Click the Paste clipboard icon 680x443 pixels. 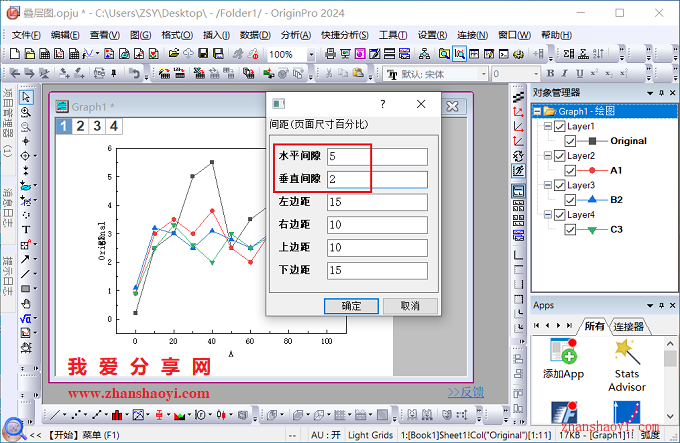click(x=358, y=74)
